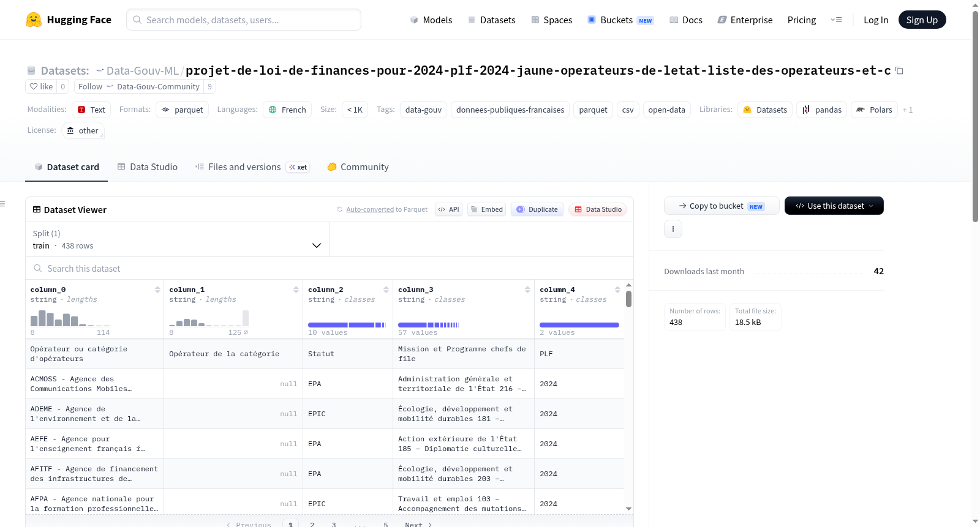Go to page 5 of the table

pyautogui.click(x=386, y=525)
